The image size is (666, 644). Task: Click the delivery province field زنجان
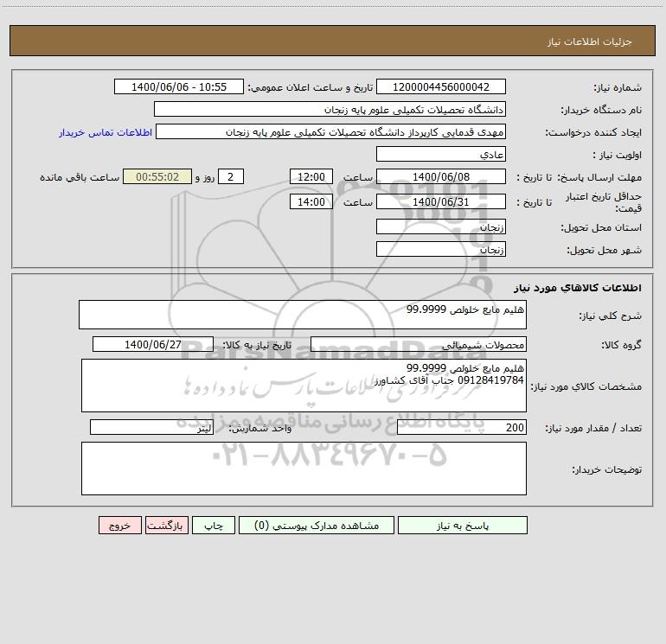tap(441, 226)
